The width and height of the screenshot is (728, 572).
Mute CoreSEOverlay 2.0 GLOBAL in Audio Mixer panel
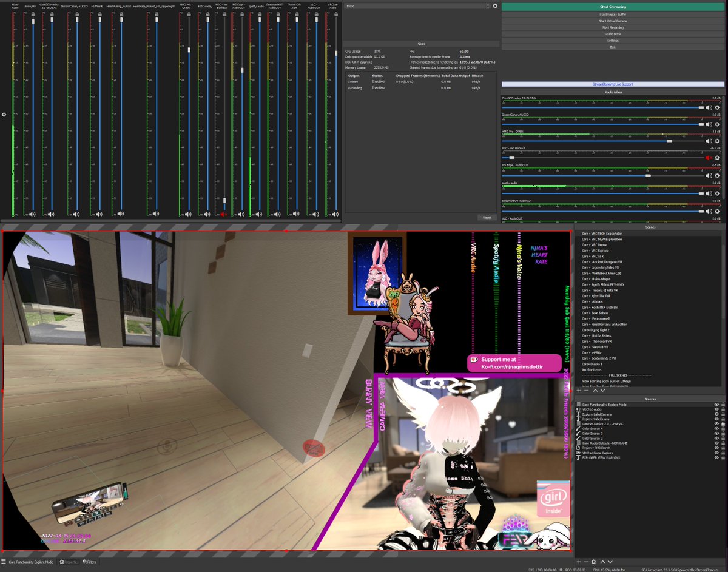click(x=708, y=107)
